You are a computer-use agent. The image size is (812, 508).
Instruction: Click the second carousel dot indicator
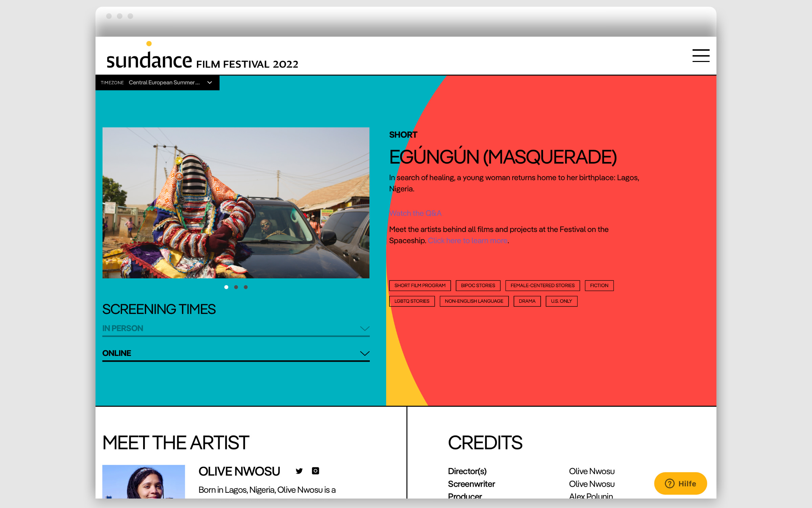pyautogui.click(x=236, y=287)
